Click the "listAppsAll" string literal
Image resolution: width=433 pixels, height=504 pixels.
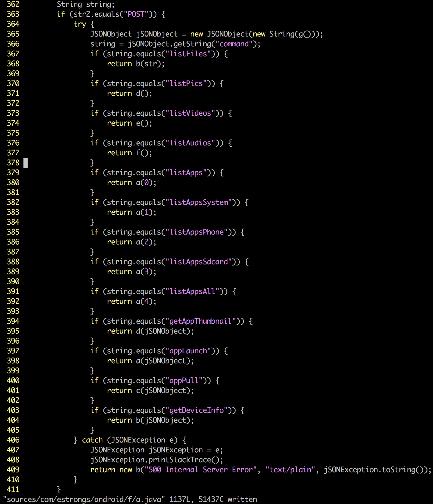pos(192,291)
